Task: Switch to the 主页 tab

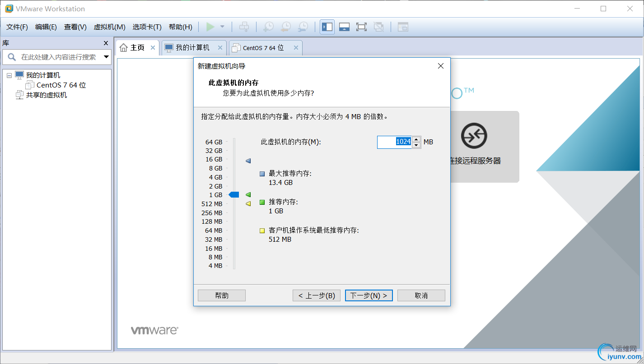Action: coord(137,47)
